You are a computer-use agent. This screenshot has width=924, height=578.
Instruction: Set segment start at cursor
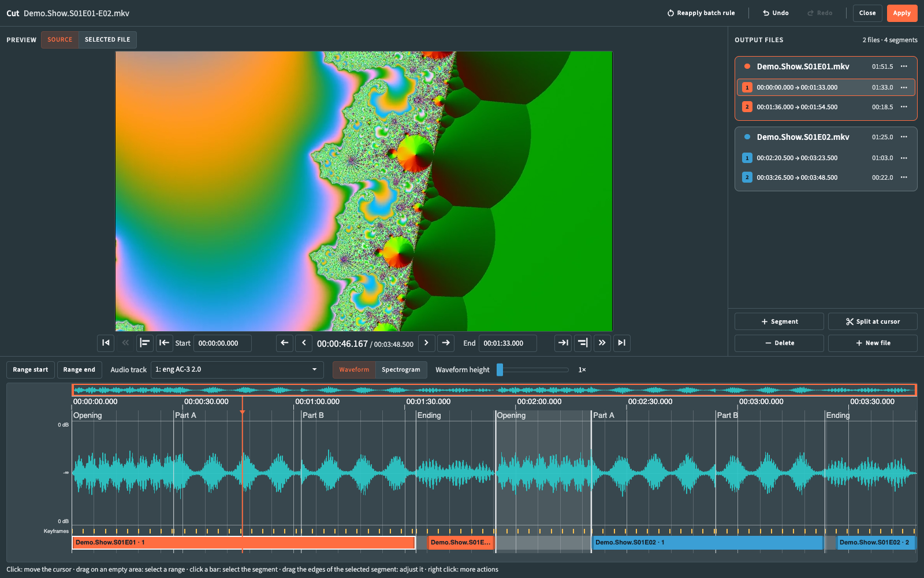coord(145,343)
